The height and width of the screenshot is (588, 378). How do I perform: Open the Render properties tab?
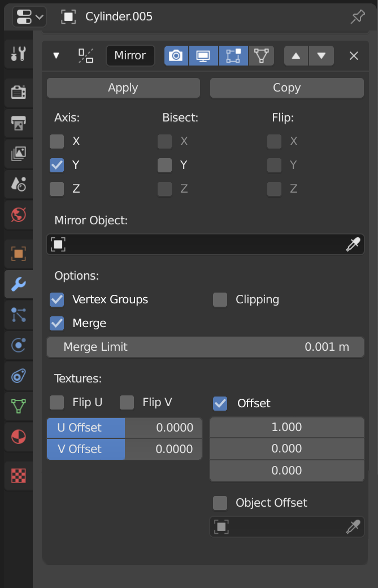[x=19, y=92]
